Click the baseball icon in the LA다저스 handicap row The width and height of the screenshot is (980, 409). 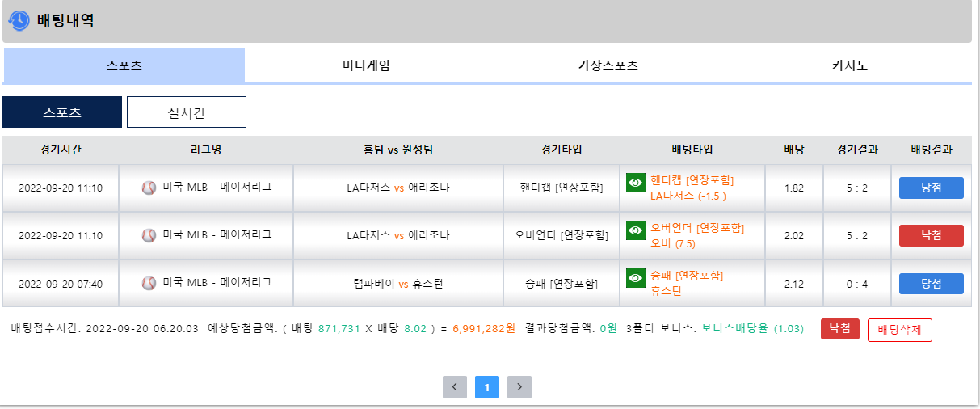[x=149, y=188]
